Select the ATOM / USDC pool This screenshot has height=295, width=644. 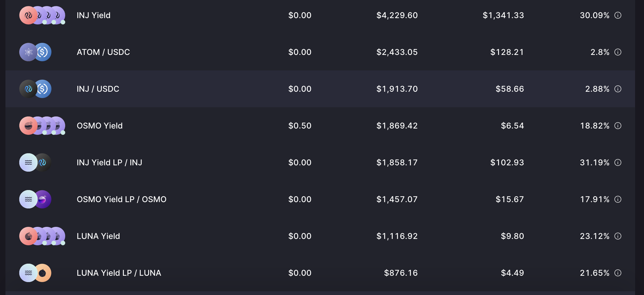coord(320,52)
